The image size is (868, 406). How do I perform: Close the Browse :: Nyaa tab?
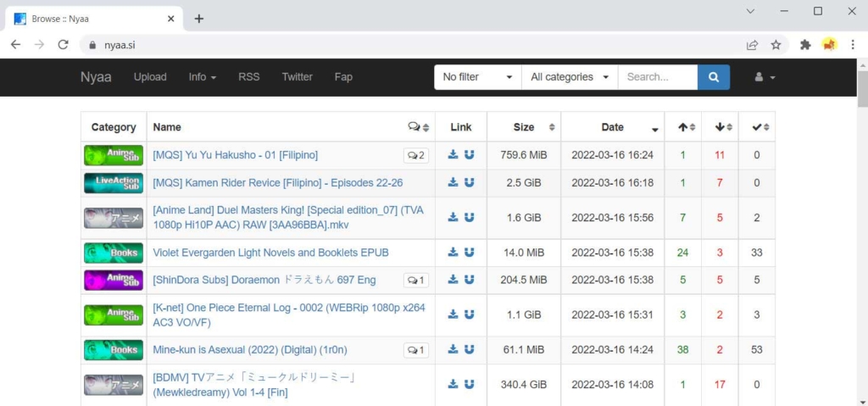pyautogui.click(x=170, y=19)
